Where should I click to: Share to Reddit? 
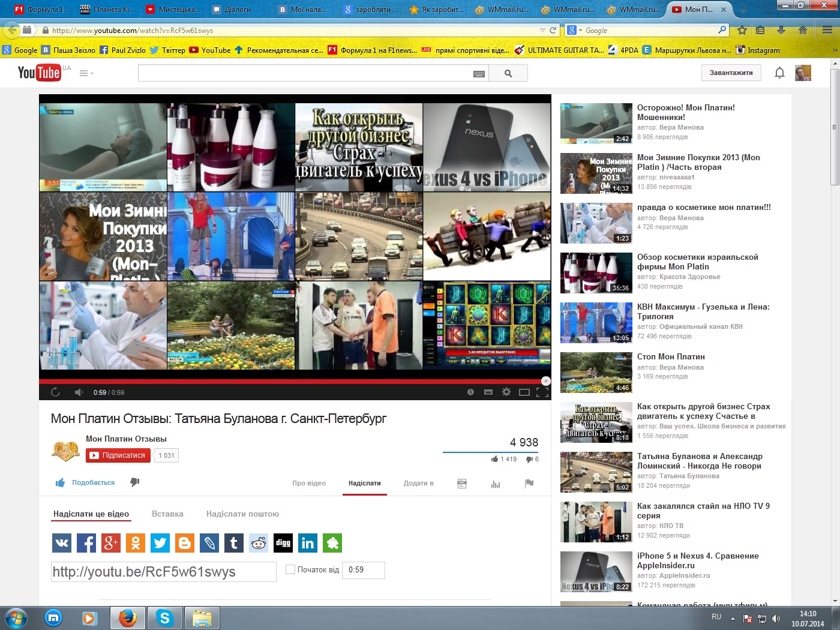coord(259,543)
